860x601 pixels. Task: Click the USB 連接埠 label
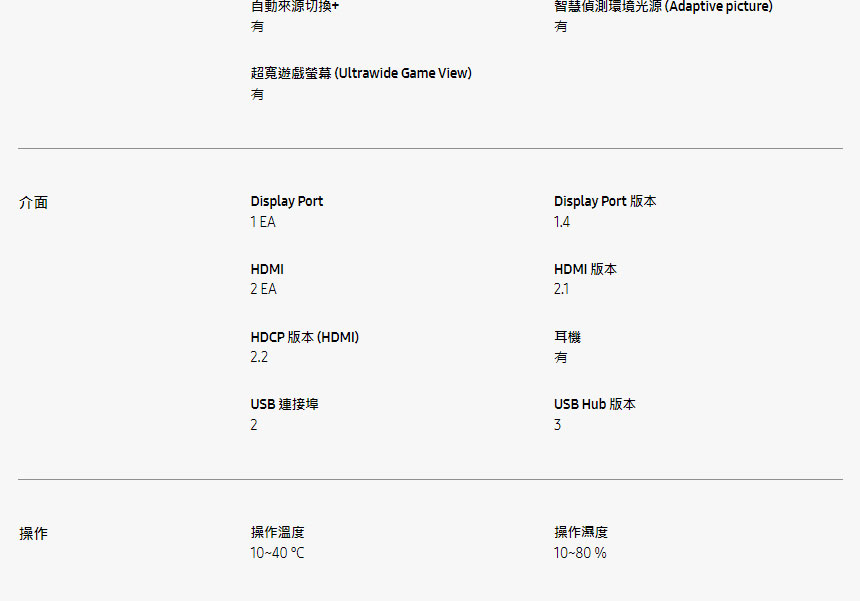pyautogui.click(x=284, y=404)
